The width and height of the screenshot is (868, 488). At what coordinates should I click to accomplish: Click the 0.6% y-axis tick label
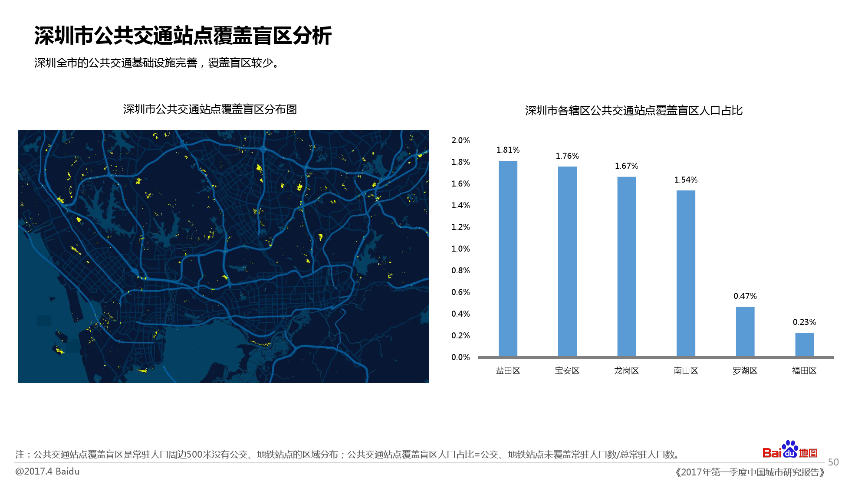[x=460, y=292]
